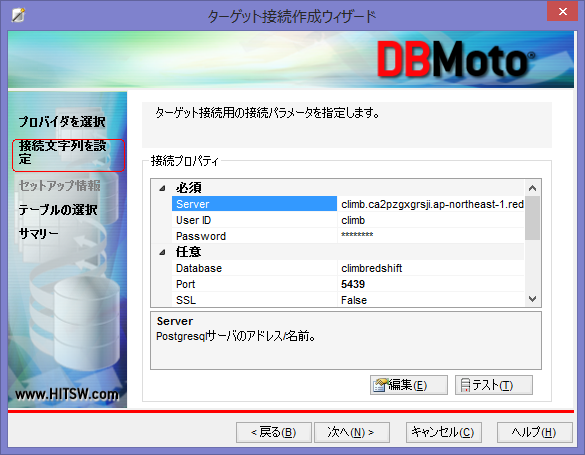Click the 編集(E) edit button

click(409, 385)
